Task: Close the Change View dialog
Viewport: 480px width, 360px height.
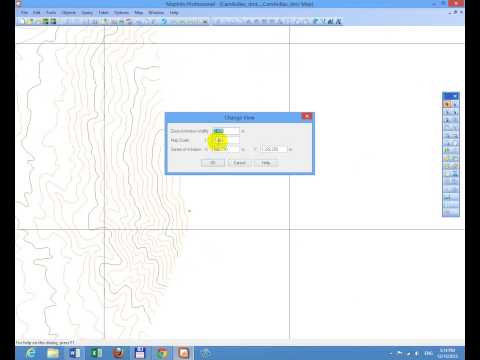Action: pos(307,116)
